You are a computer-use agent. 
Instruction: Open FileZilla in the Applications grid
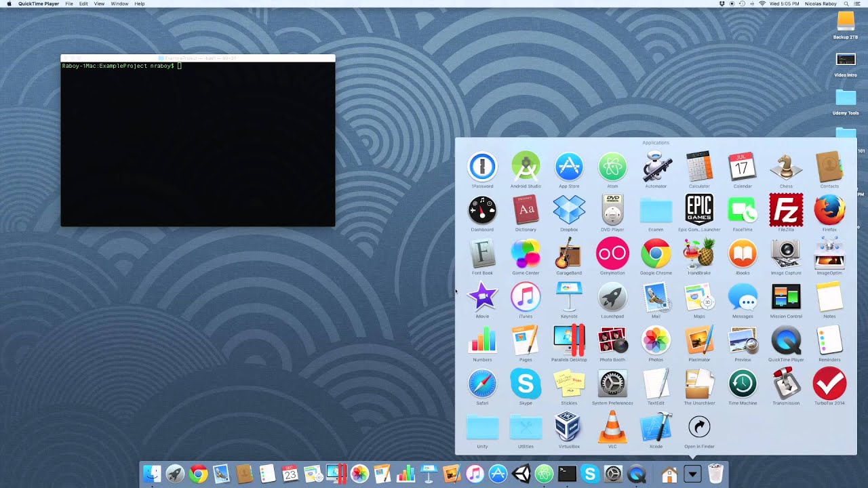786,210
